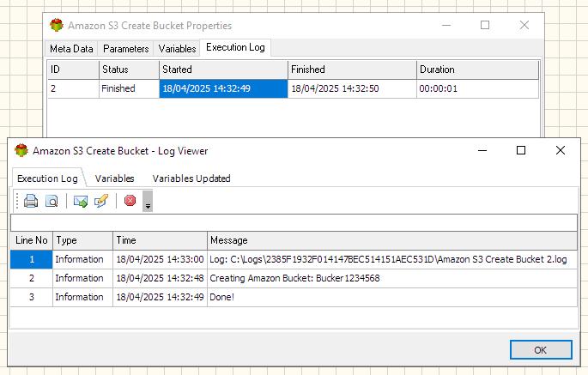Open Variables tab in Properties window

click(177, 49)
